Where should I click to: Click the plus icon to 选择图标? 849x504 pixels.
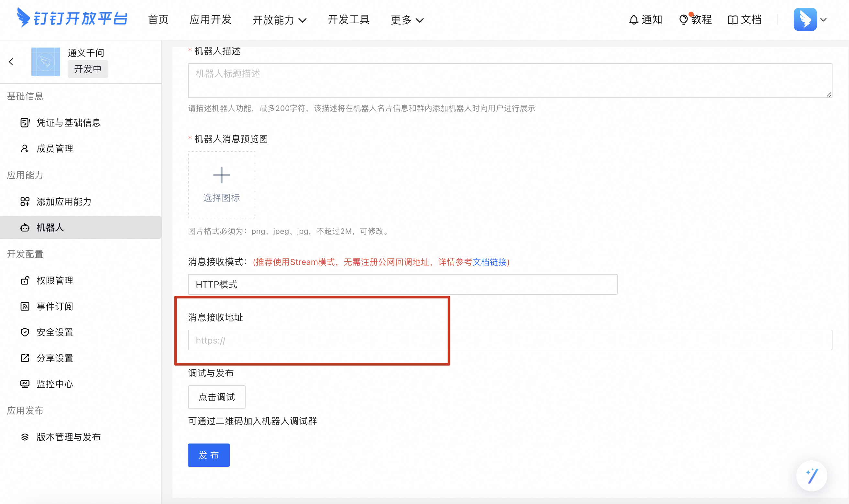[x=221, y=175]
